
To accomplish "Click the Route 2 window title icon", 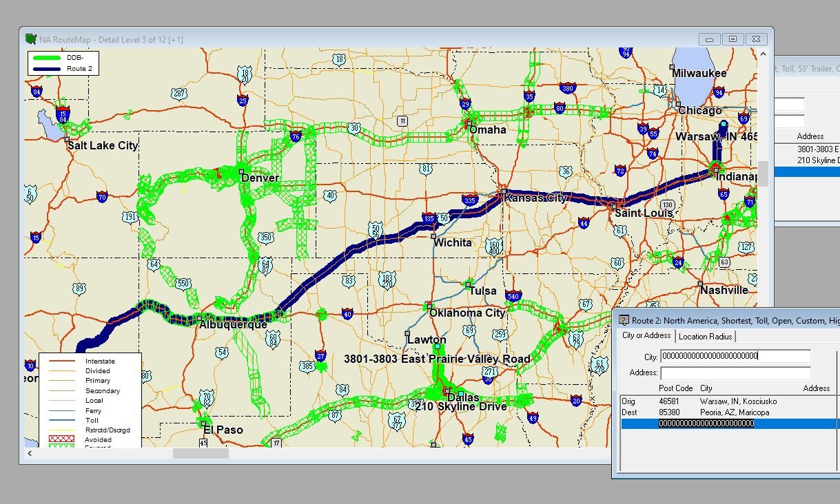I will [623, 320].
